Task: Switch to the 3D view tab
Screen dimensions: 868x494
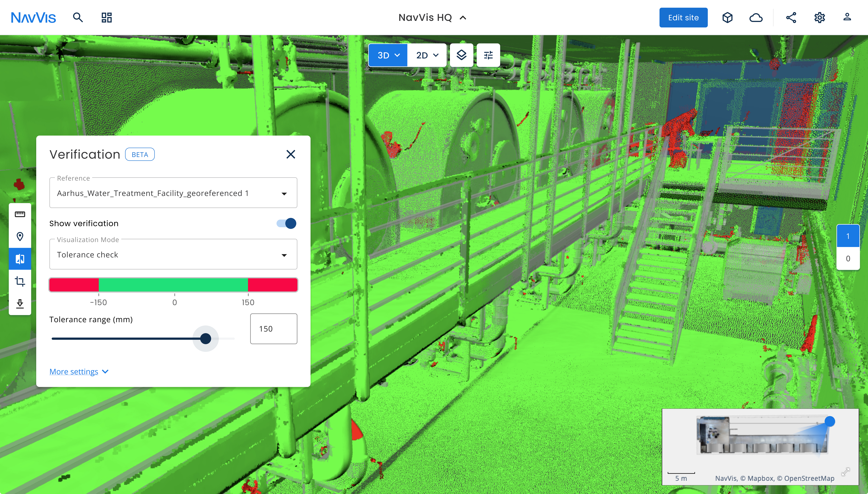Action: [x=388, y=55]
